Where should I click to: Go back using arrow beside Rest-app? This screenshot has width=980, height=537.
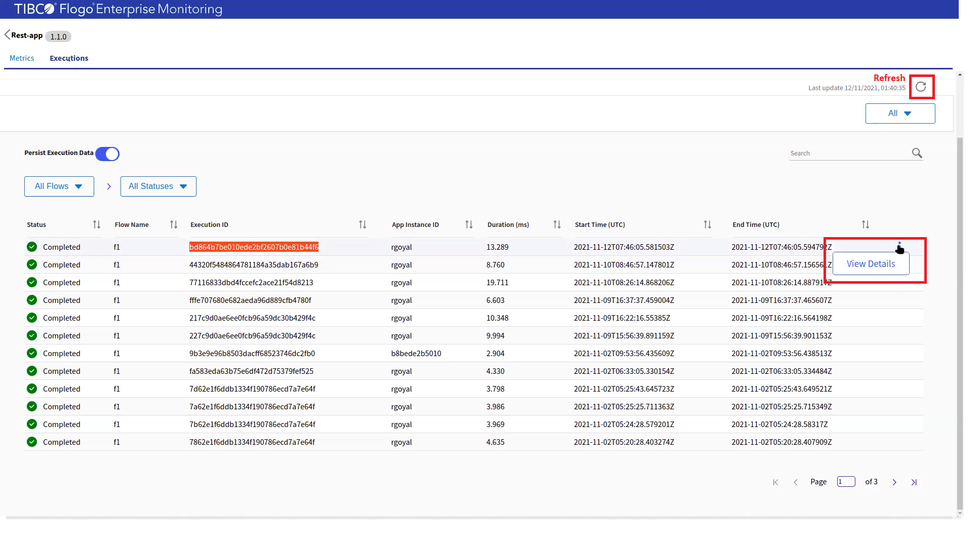pos(7,35)
